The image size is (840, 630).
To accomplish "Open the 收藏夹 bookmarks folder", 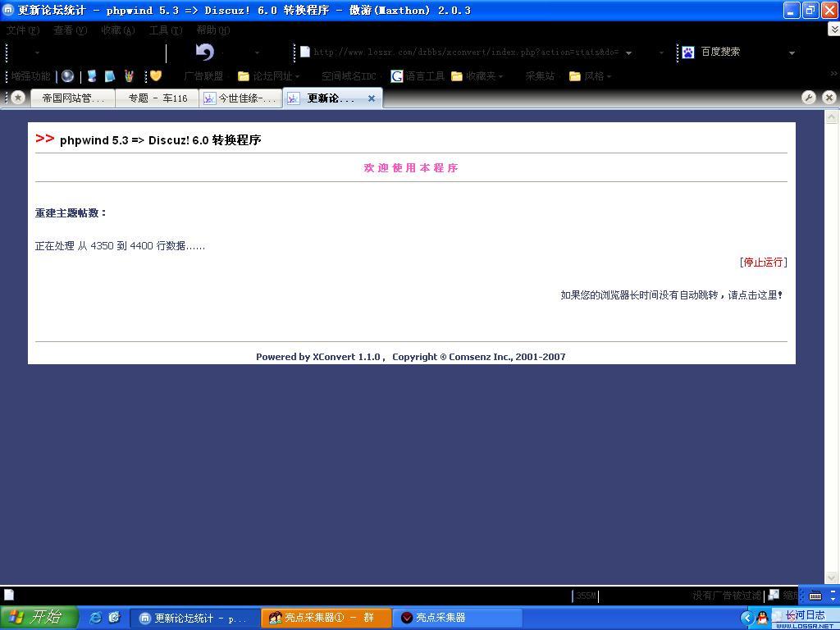I will coord(477,76).
